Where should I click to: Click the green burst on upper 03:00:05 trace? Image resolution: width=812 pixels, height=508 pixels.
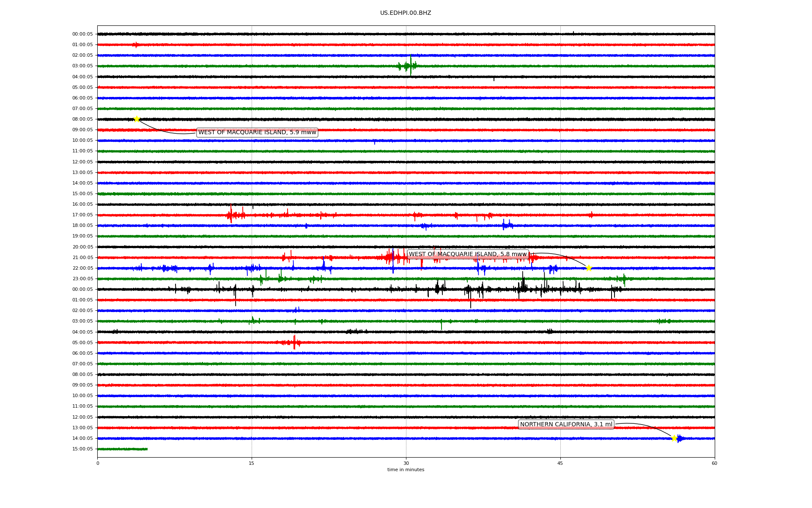pos(408,66)
